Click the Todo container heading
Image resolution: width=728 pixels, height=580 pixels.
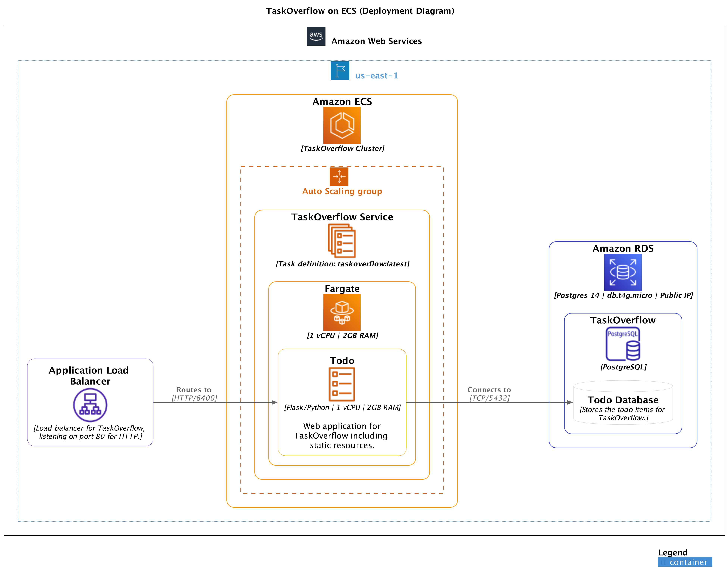tap(342, 360)
